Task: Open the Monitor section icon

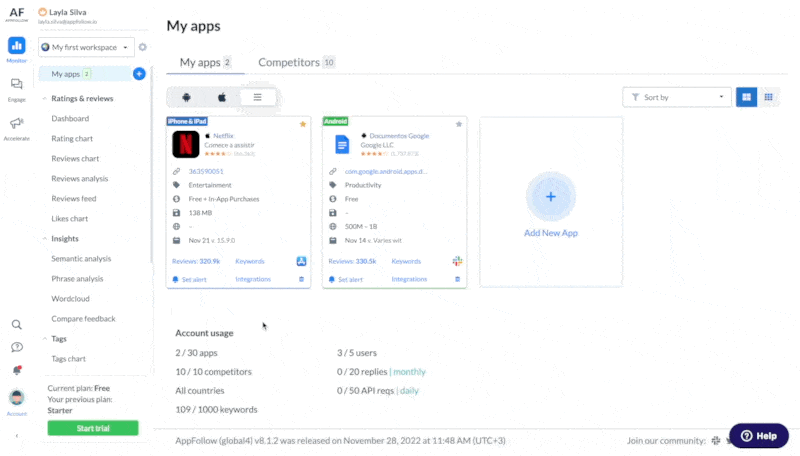Action: click(x=16, y=46)
